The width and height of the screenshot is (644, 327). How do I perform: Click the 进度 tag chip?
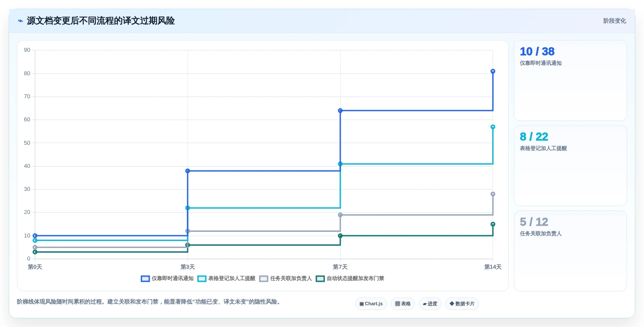click(430, 304)
